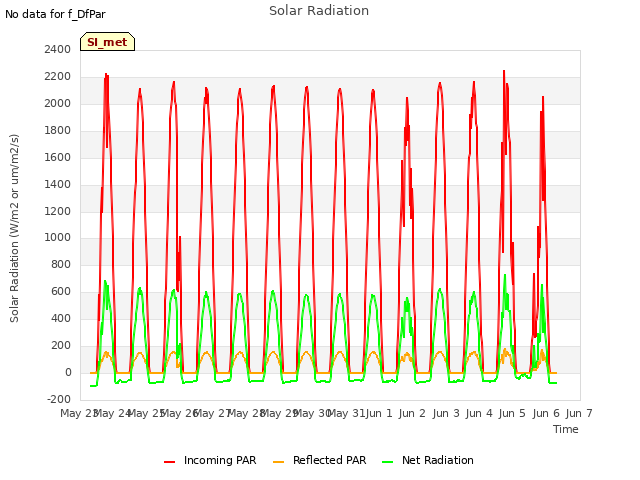Click the Net Radiation peak on Jun 3
The height and width of the screenshot is (480, 640).
(x=440, y=289)
